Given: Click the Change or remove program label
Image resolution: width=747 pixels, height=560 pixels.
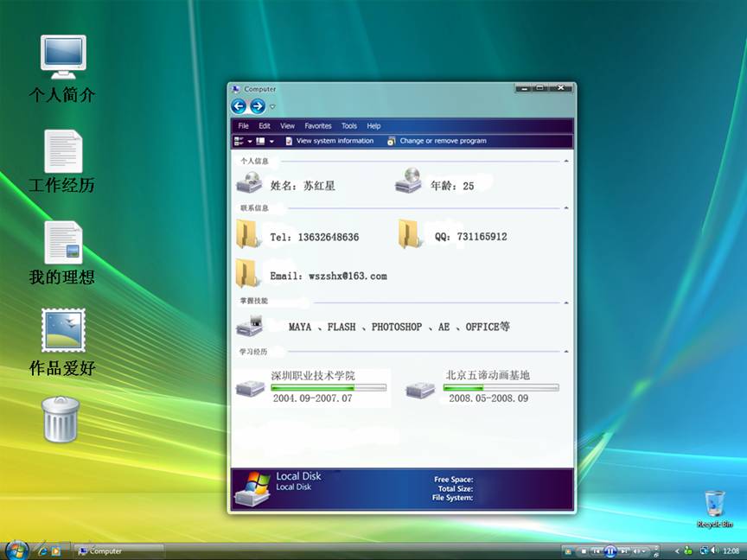Looking at the screenshot, I should 443,141.
